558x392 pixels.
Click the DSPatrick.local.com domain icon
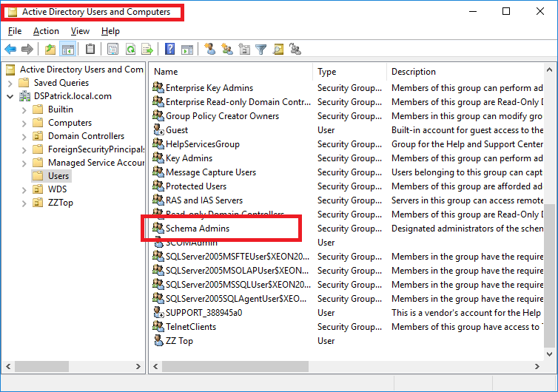click(x=25, y=96)
